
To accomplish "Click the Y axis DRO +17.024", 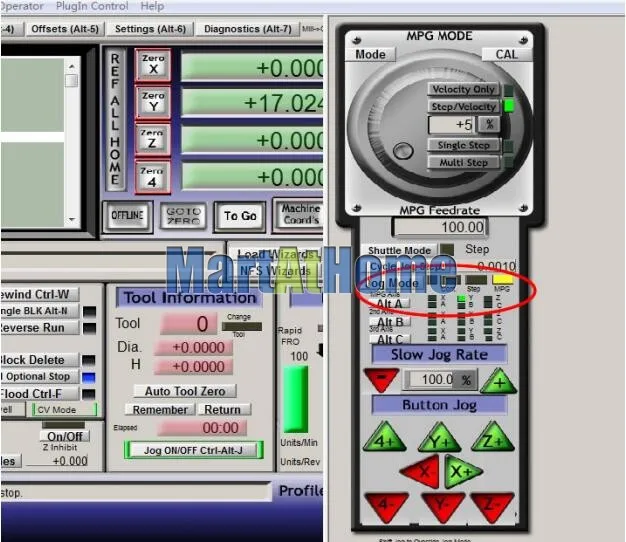I will (252, 103).
